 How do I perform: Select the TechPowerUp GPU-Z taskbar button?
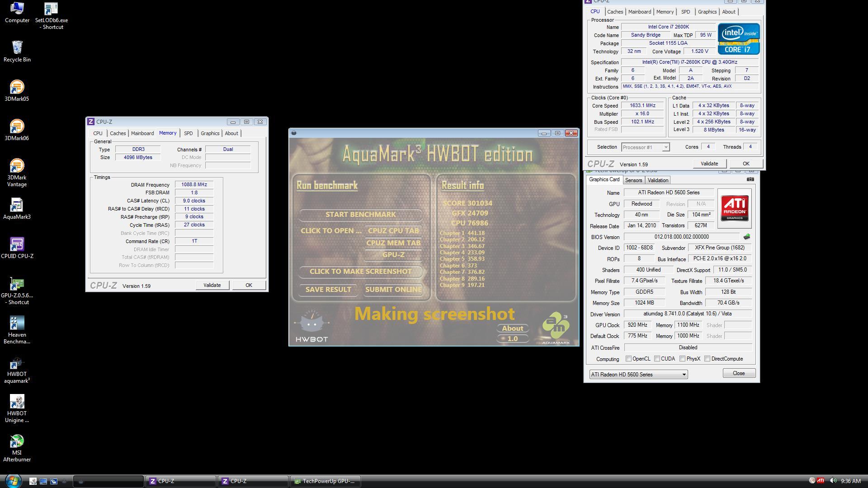325,481
